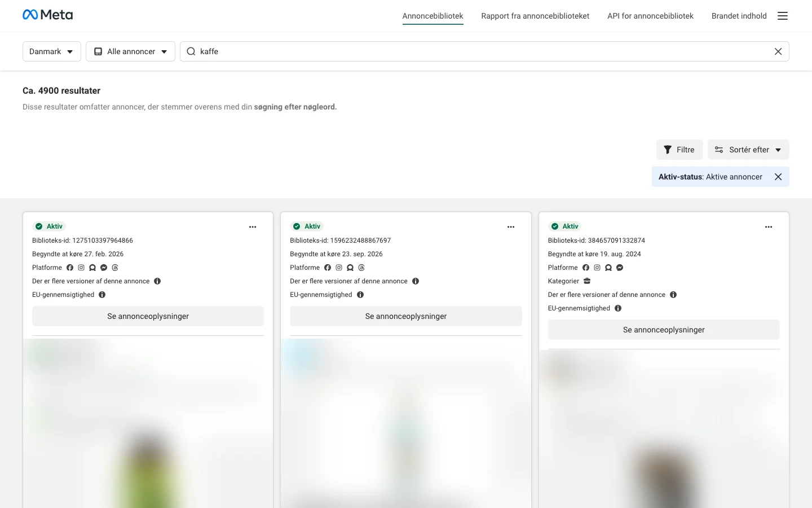Open the Meta logo home link
Screen dimensions: 812x508
coord(48,15)
